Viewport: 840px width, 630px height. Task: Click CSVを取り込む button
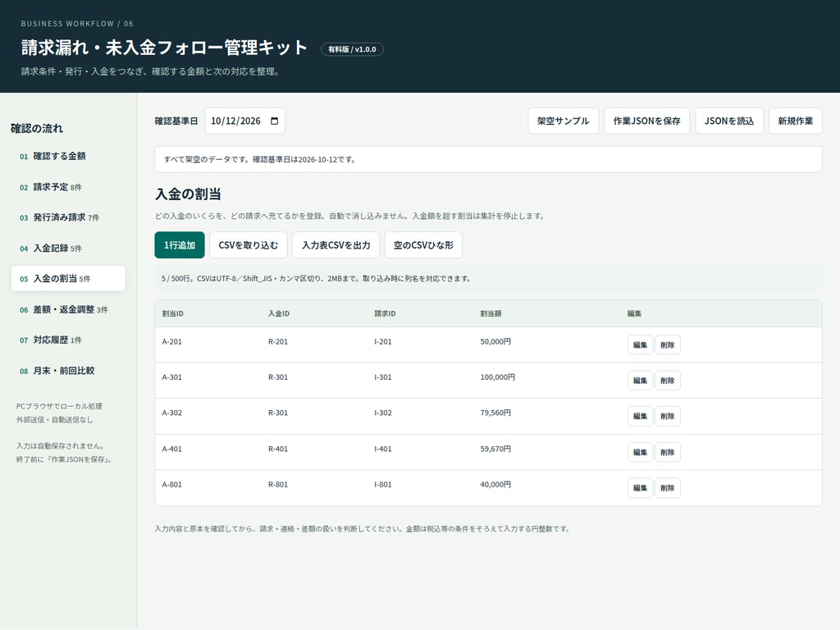249,244
